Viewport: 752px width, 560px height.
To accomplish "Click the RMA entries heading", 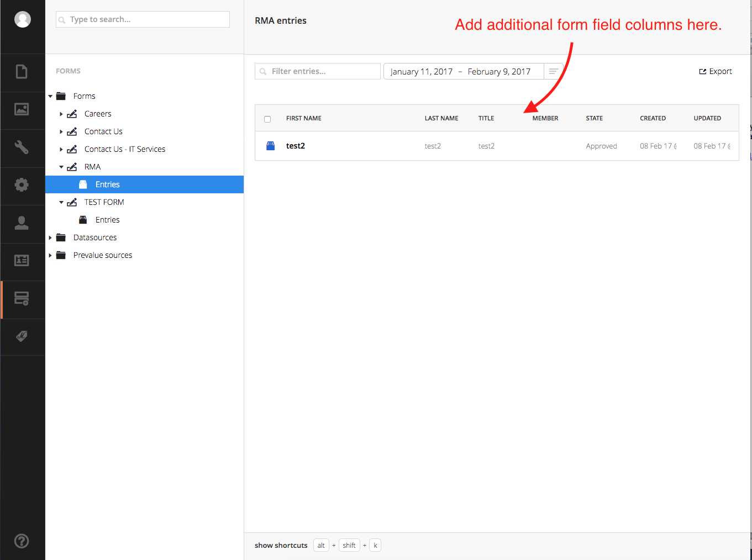I will (x=281, y=20).
